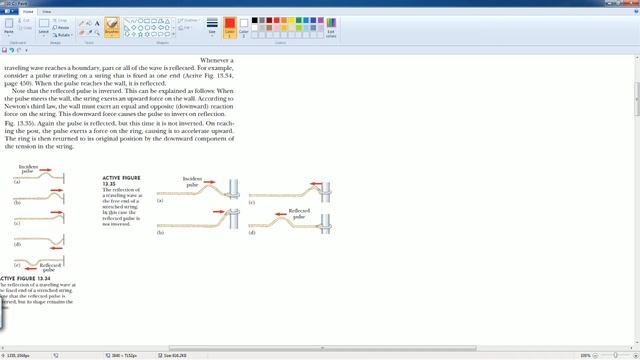This screenshot has height=360, width=640.
Task: Open the Edit colors dialog
Action: [331, 27]
